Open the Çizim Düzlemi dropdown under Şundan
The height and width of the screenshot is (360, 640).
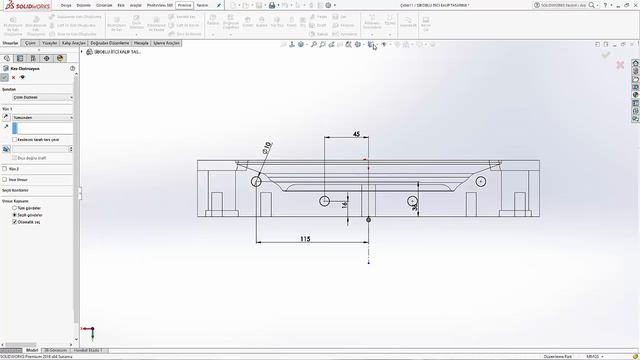42,98
